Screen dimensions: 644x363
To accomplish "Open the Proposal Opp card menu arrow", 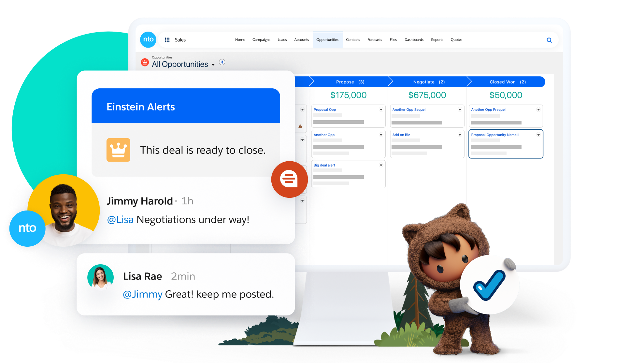I will click(x=381, y=109).
